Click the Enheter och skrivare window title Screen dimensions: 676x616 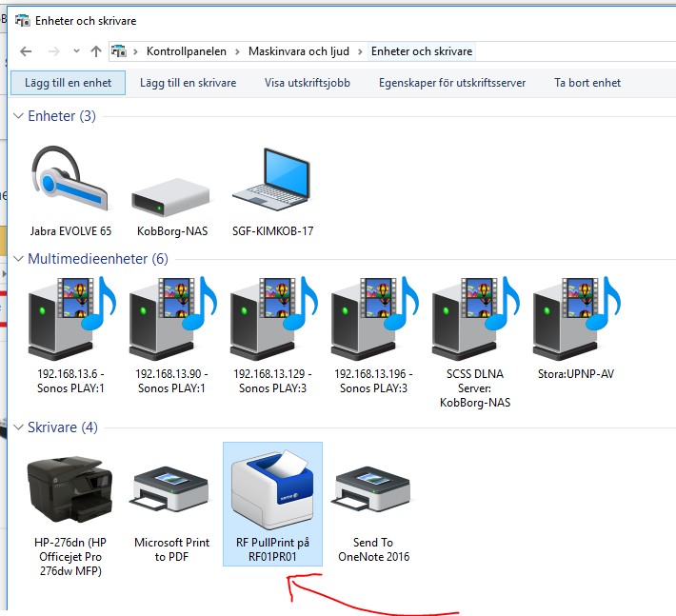[86, 21]
